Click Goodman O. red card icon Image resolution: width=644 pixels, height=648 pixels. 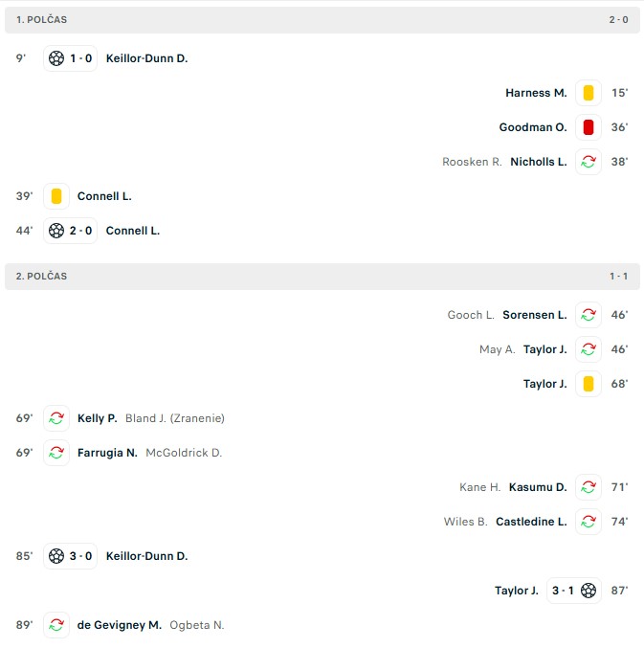pyautogui.click(x=588, y=127)
